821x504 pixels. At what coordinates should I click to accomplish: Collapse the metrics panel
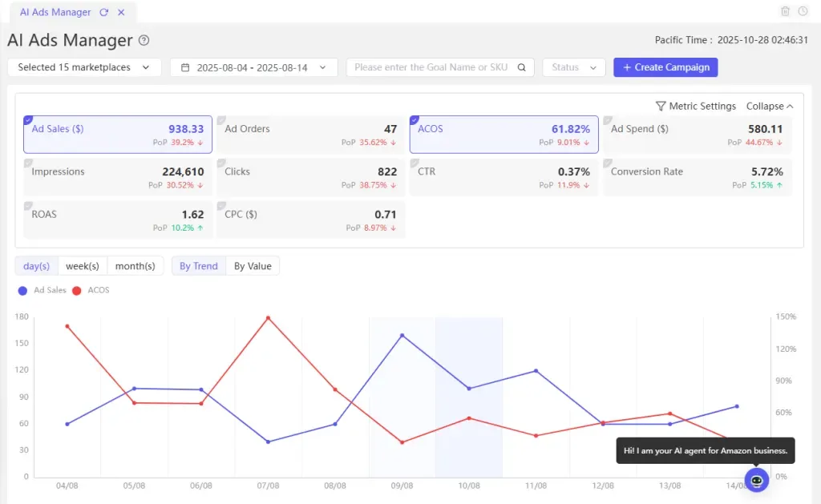click(770, 107)
